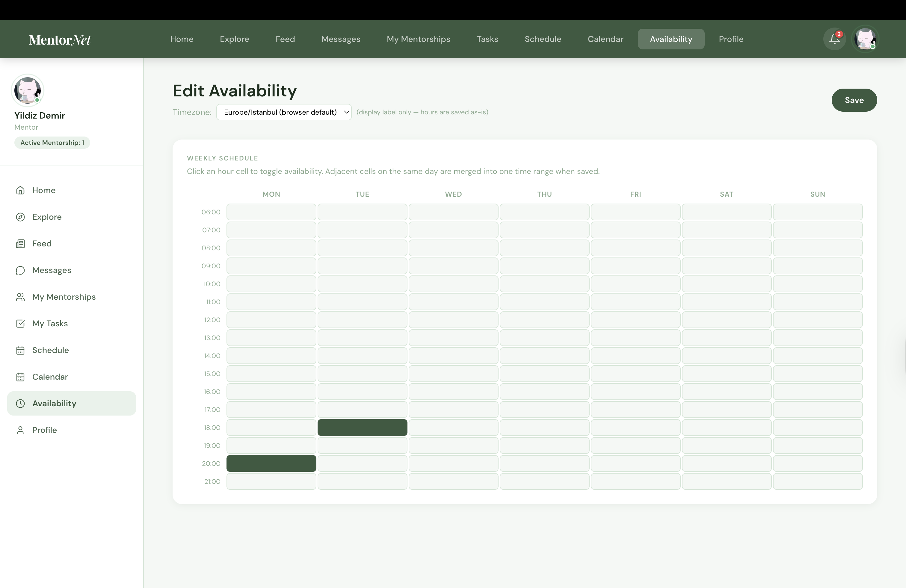The image size is (906, 588).
Task: Click the sidebar Explore compass icon
Action: [21, 217]
